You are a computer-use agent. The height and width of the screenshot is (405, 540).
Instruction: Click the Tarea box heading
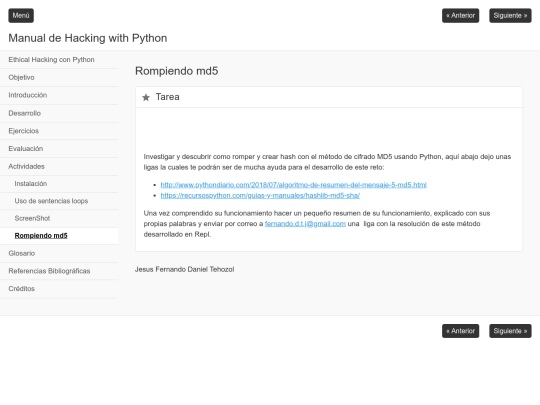coord(167,97)
